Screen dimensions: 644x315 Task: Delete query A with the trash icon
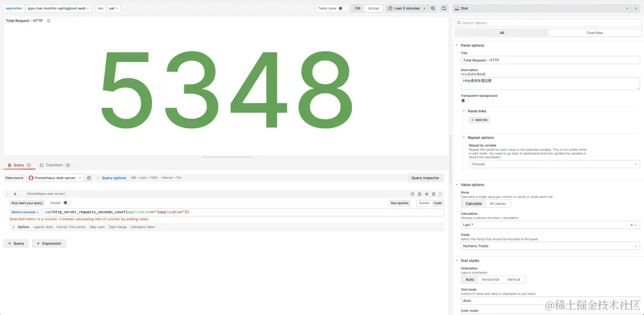click(434, 194)
